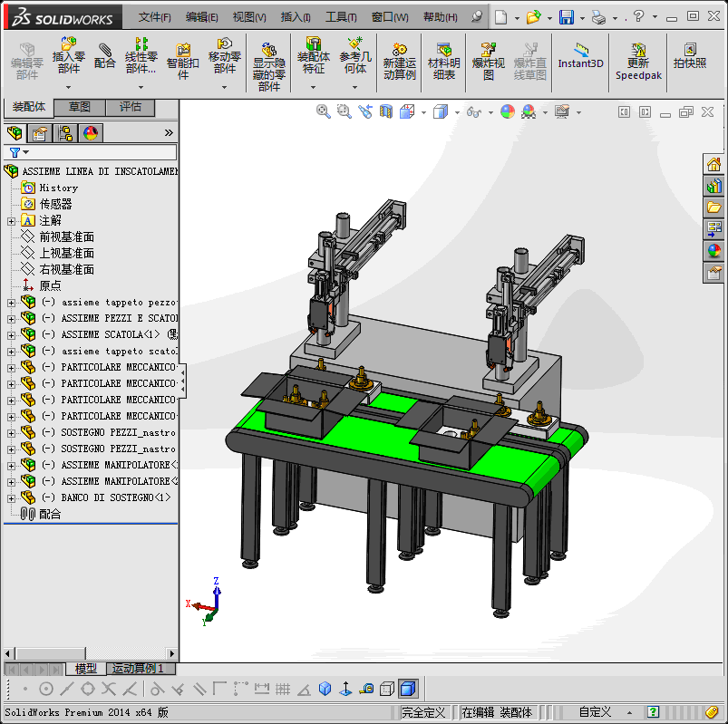Viewport: 728px width, 724px height.
Task: Click Show Hidden Components (显示隐藏的零部件)
Action: coord(269,66)
